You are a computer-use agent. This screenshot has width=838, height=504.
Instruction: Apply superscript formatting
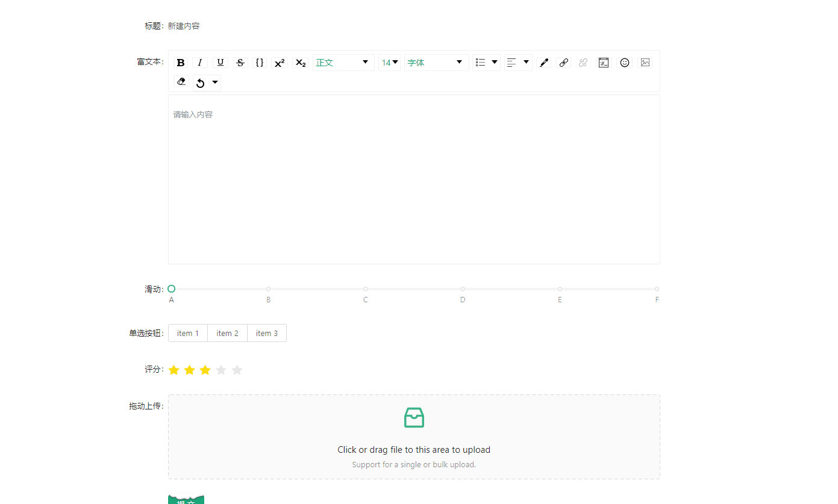tap(280, 63)
